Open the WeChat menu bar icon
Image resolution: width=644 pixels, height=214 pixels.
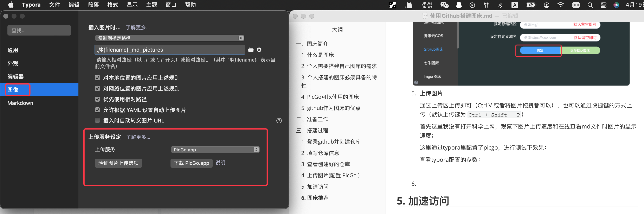coord(444,5)
